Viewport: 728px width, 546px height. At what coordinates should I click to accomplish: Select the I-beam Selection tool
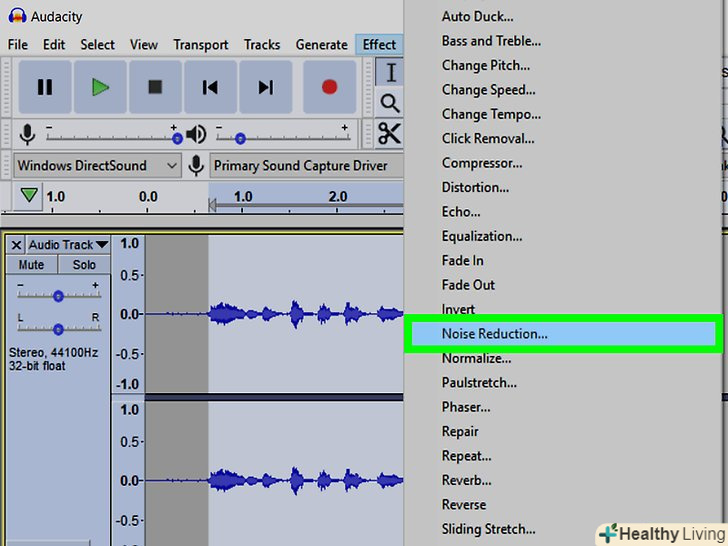tap(390, 72)
